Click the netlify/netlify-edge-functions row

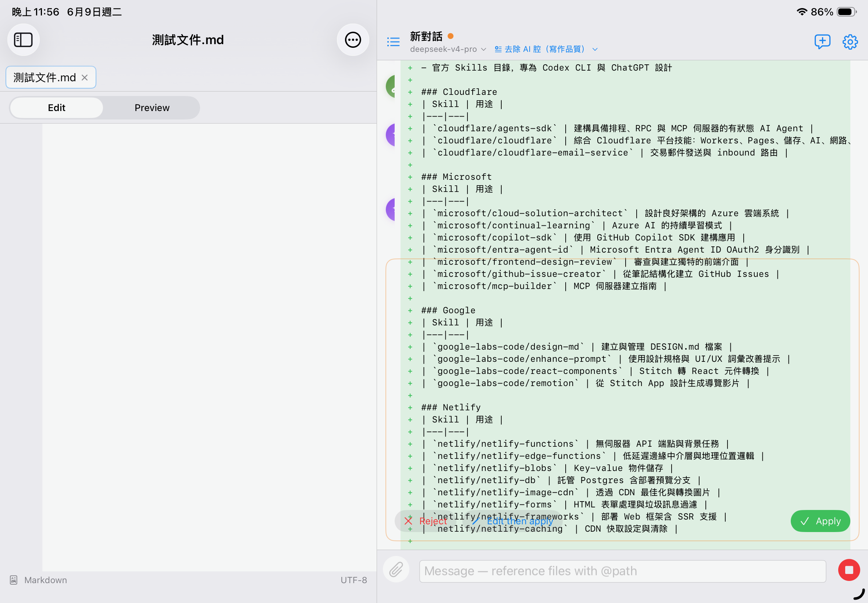click(593, 456)
